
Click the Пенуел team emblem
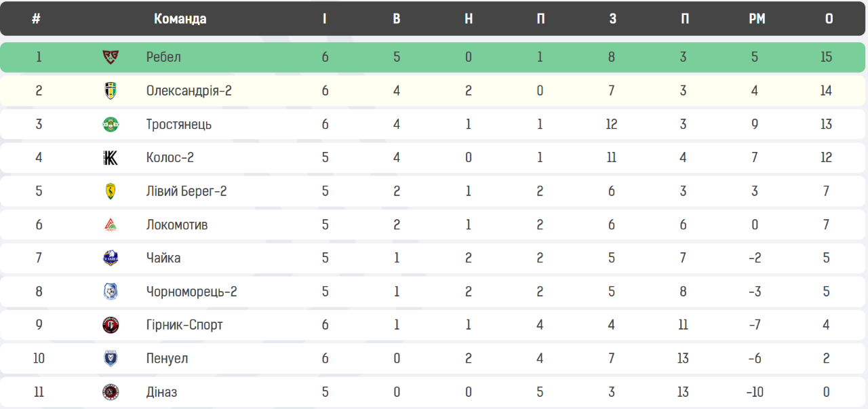(x=111, y=358)
